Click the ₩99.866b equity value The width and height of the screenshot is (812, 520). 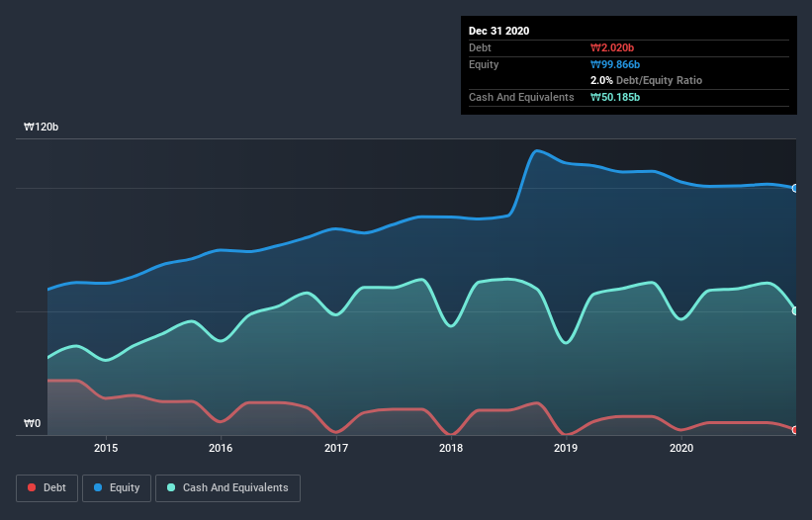point(615,64)
